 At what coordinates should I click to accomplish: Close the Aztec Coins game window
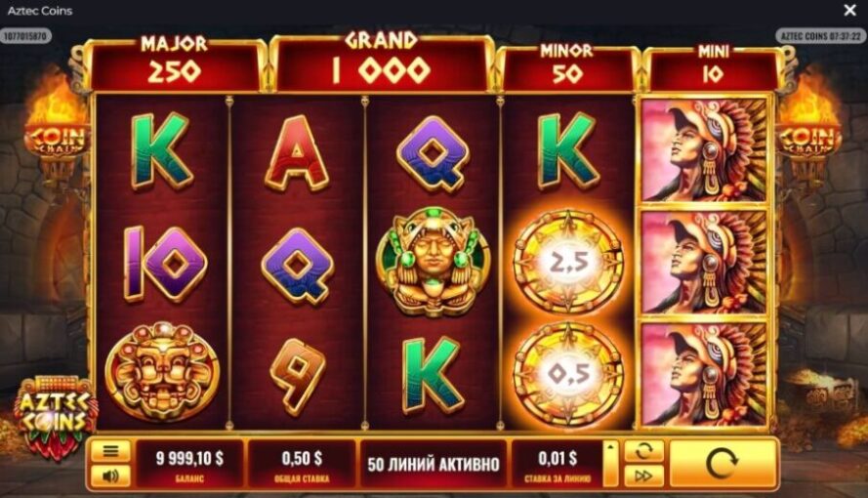pyautogui.click(x=850, y=10)
